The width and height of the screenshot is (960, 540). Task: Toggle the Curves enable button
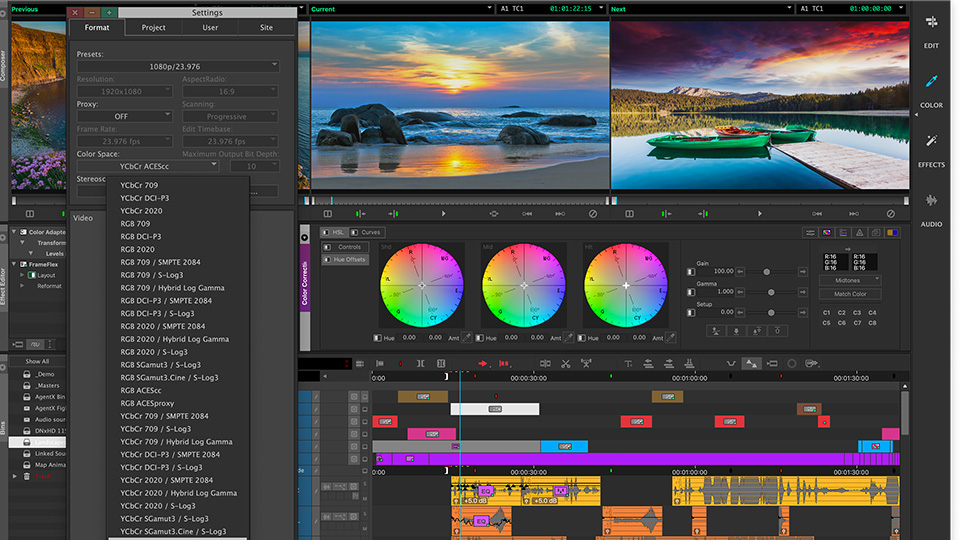(353, 233)
